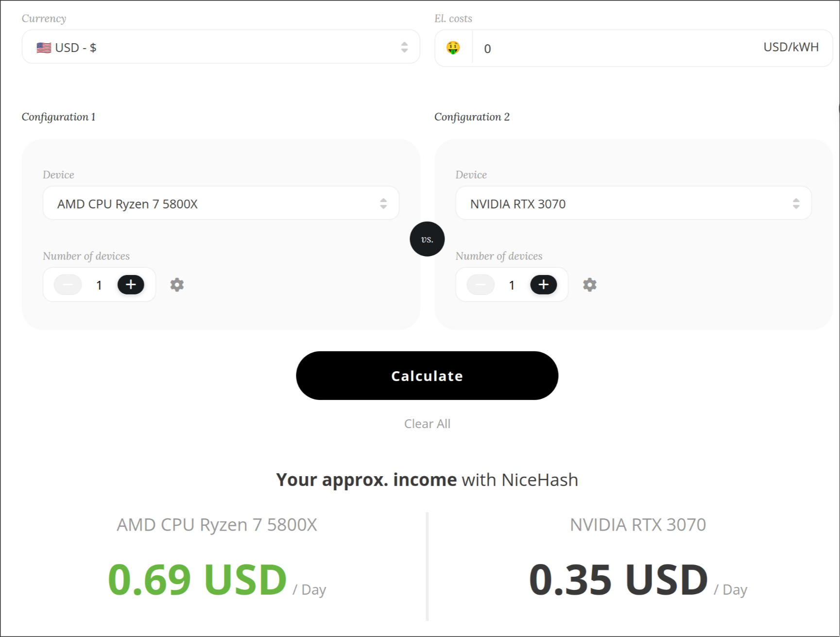Expand NVIDIA RTX 3070 device dropdown
This screenshot has height=637, width=840.
point(634,203)
